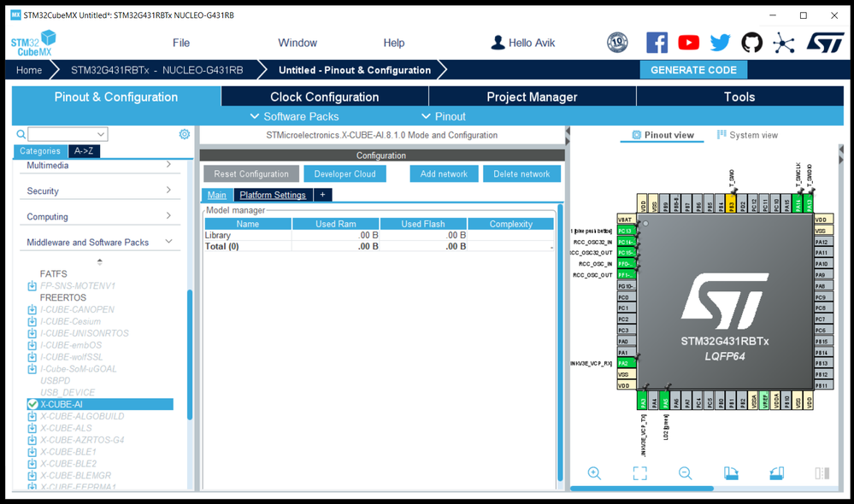Switch to the Clock Configuration tab
Screen dimensions: 854x504
click(x=325, y=97)
